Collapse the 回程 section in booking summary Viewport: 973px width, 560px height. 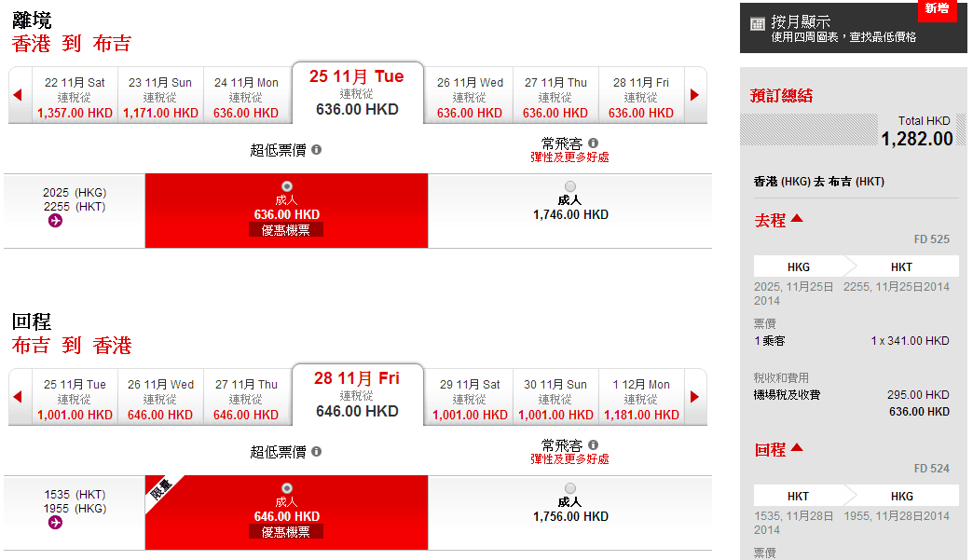point(797,449)
